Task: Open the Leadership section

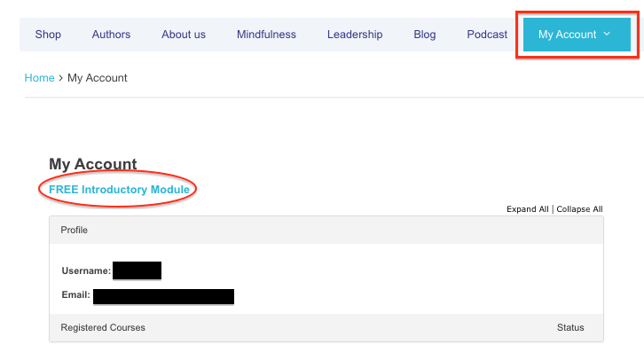Action: tap(355, 35)
